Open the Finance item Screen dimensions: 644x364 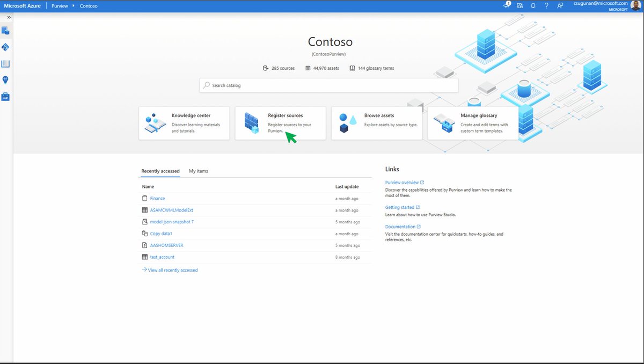click(157, 199)
